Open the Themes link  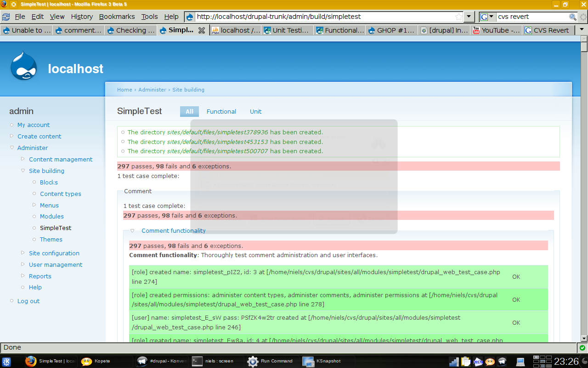(x=51, y=239)
